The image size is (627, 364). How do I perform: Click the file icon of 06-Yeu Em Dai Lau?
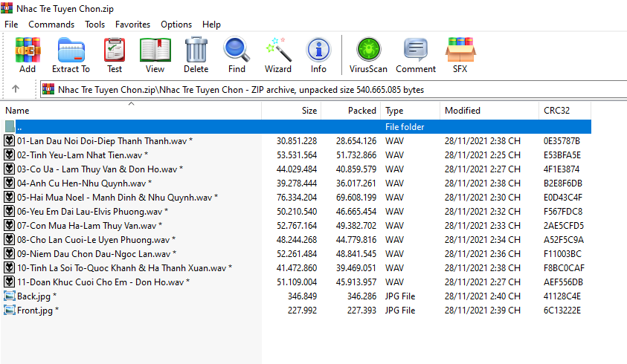tap(9, 211)
